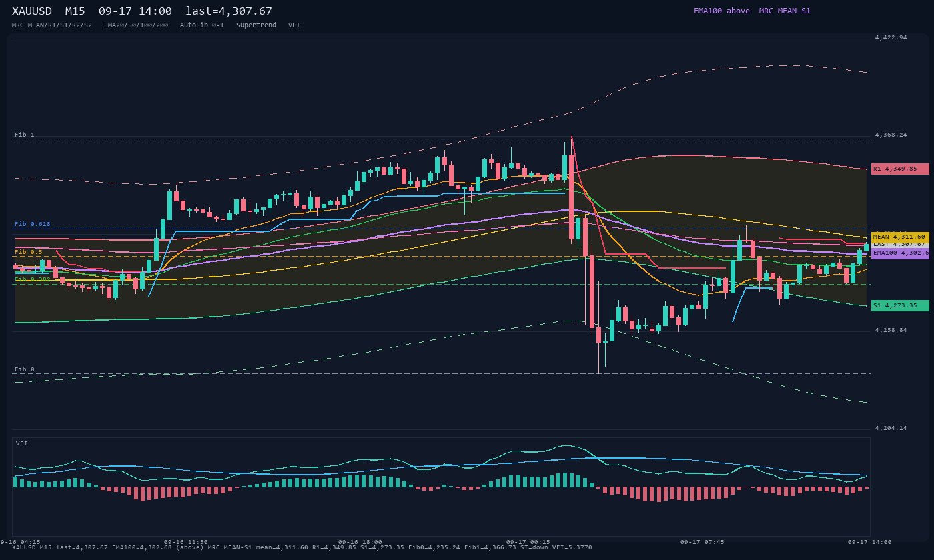Select the R1 4,349.85 price tag
This screenshot has width=934, height=560.
900,169
